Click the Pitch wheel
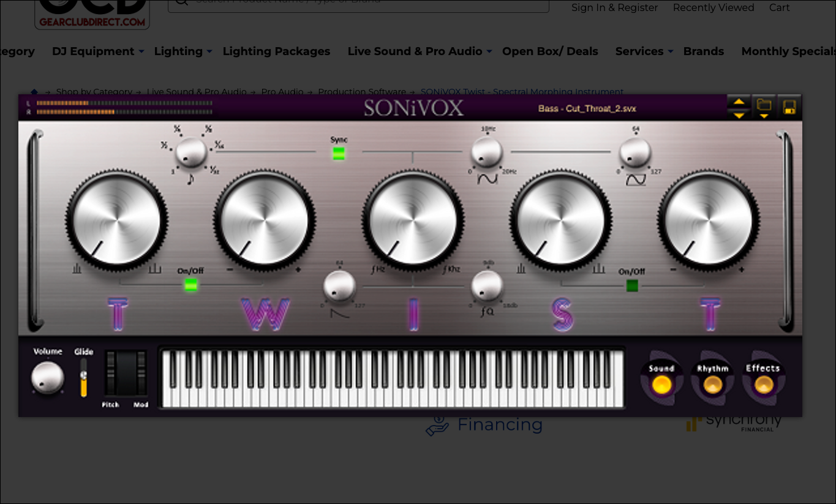The height and width of the screenshot is (504, 836). pos(111,373)
